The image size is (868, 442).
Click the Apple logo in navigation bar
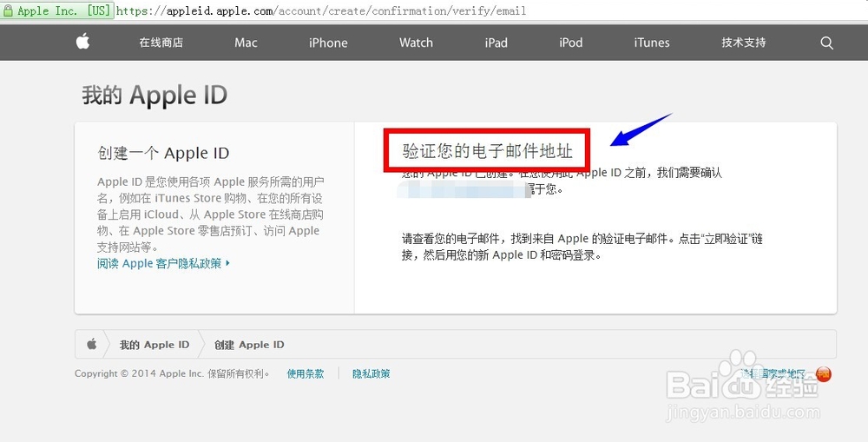(83, 42)
